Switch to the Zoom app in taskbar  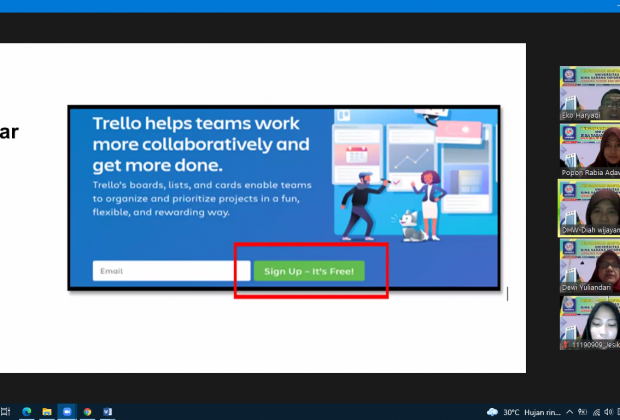click(x=67, y=412)
